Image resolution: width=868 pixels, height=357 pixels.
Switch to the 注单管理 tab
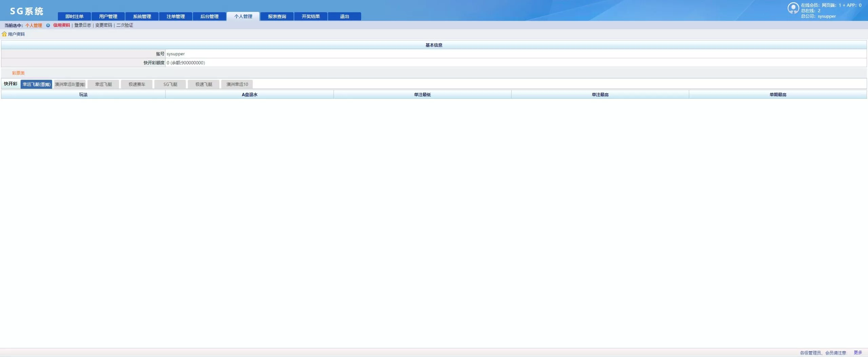click(x=176, y=16)
